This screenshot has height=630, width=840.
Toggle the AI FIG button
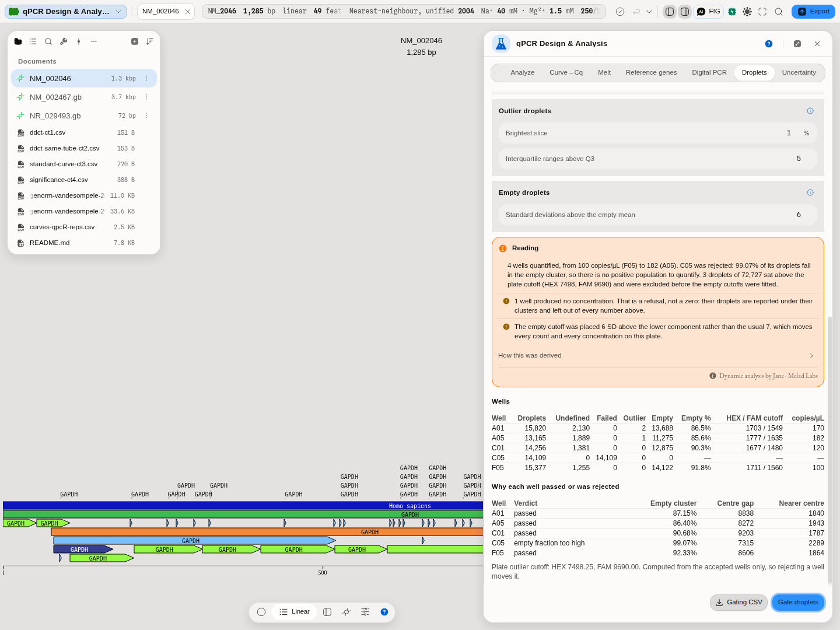click(709, 12)
